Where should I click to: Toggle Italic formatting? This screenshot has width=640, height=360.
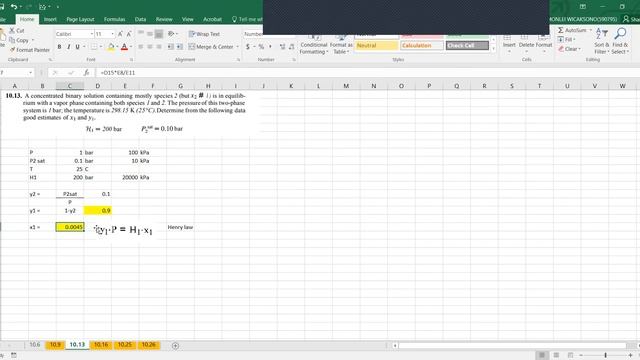coord(69,47)
